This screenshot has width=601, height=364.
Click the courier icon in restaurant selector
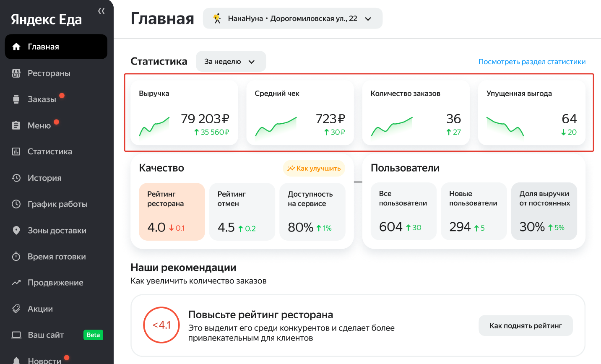click(217, 18)
